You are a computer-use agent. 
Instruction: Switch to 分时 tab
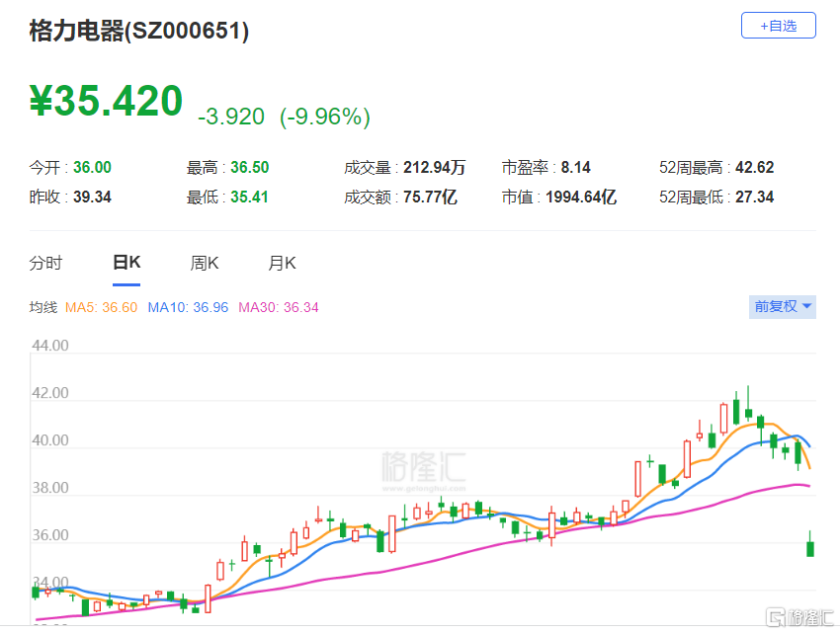click(45, 263)
